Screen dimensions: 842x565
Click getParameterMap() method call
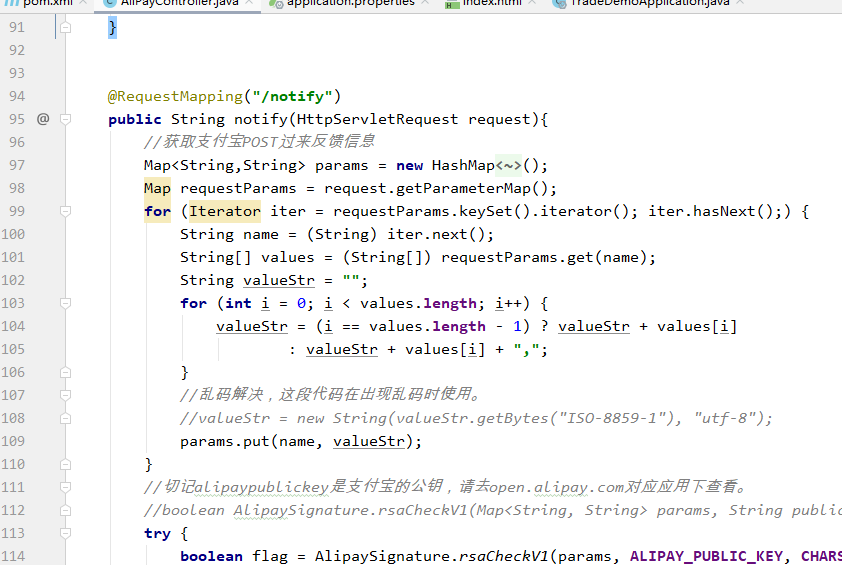click(x=471, y=189)
